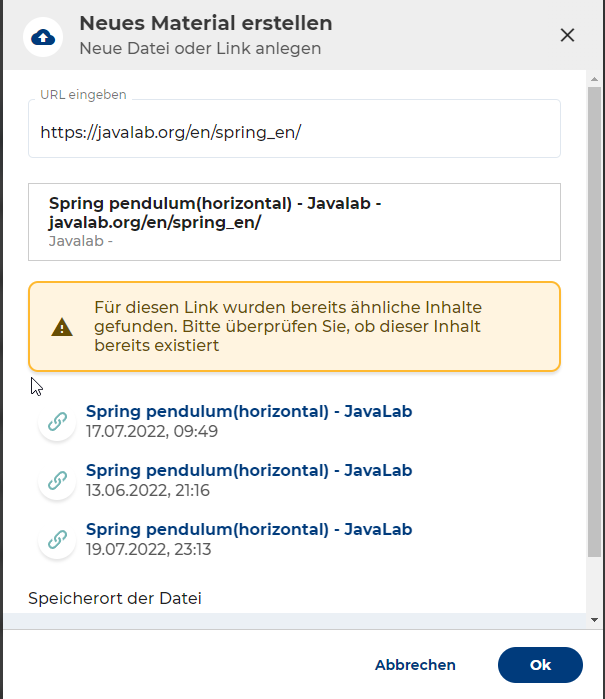Click the 'Neues Material erstellen' heading
The image size is (605, 699).
click(x=206, y=23)
